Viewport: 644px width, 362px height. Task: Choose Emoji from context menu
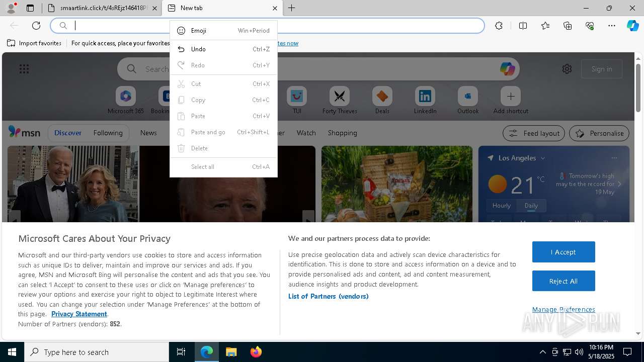[x=223, y=31]
